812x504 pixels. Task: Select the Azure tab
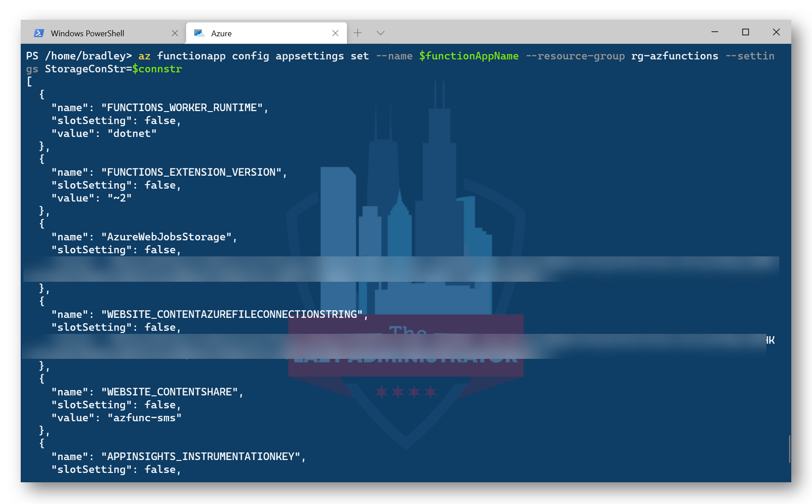[x=267, y=33]
